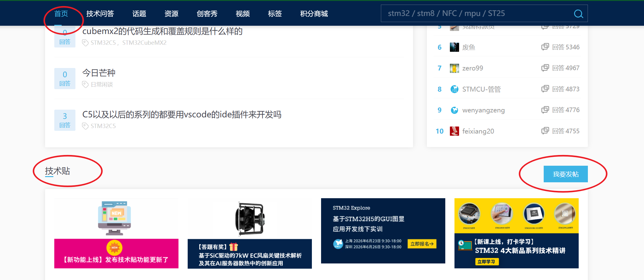Click feixiang20's avatar image

pos(454,131)
